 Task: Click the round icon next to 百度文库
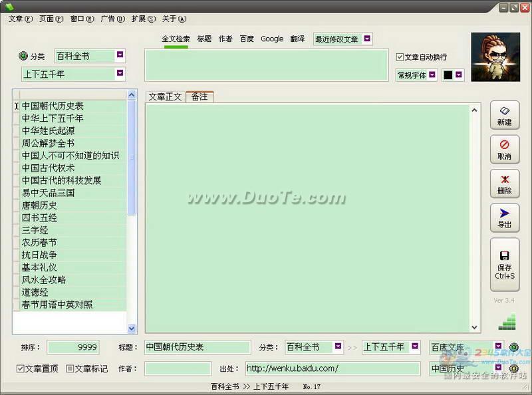(x=513, y=347)
